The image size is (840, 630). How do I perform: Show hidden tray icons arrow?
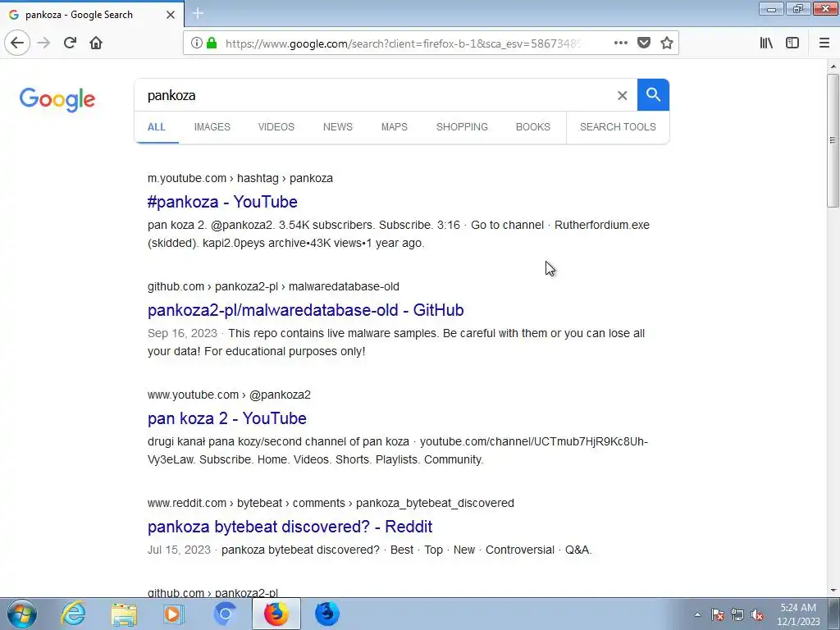pos(697,614)
